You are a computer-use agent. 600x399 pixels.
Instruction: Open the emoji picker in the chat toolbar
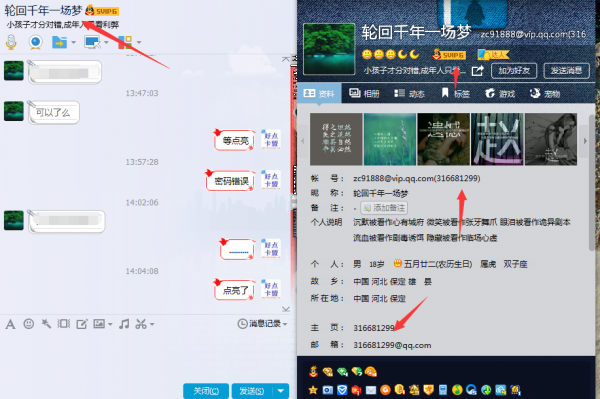[29, 324]
